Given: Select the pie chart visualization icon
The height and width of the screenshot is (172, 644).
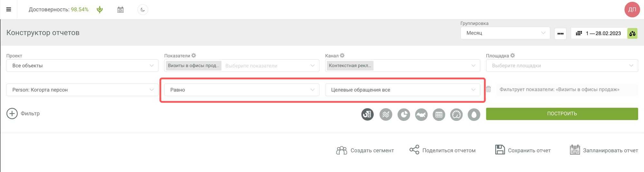Looking at the screenshot, I should pos(403,114).
